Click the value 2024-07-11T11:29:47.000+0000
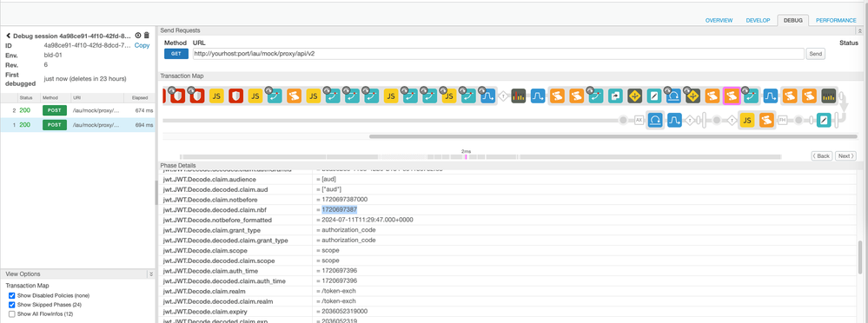The image size is (868, 323). pos(368,220)
